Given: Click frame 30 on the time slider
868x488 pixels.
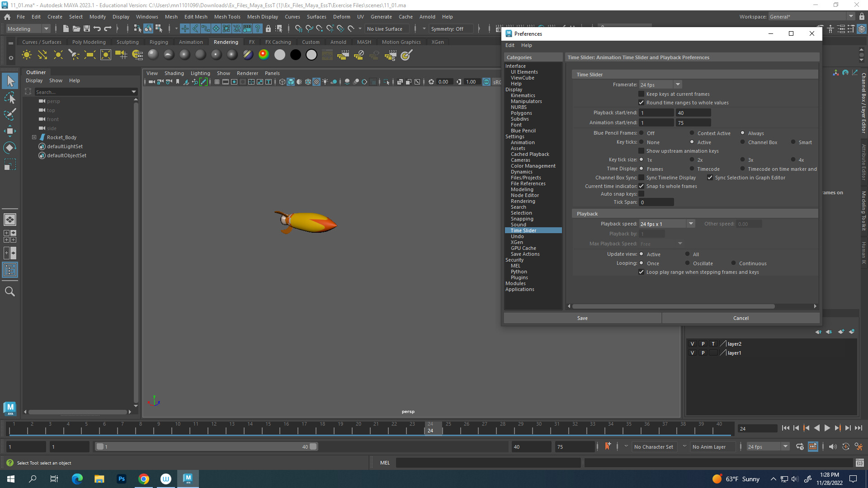Looking at the screenshot, I should (539, 428).
